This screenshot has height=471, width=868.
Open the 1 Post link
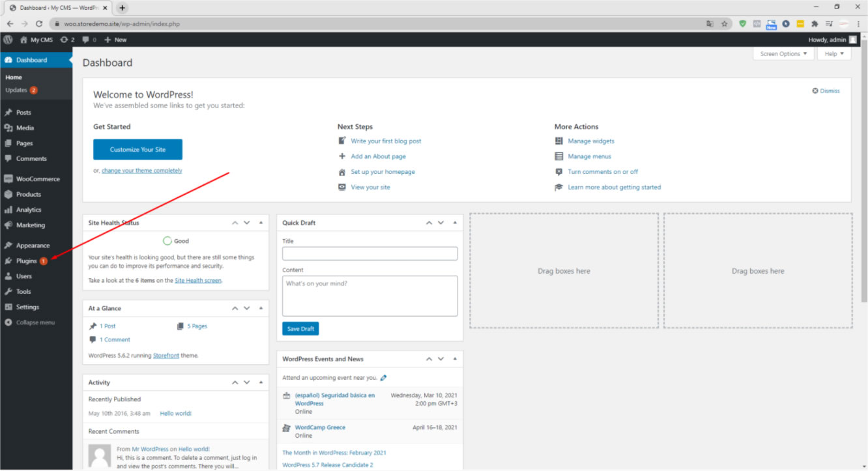coord(108,326)
